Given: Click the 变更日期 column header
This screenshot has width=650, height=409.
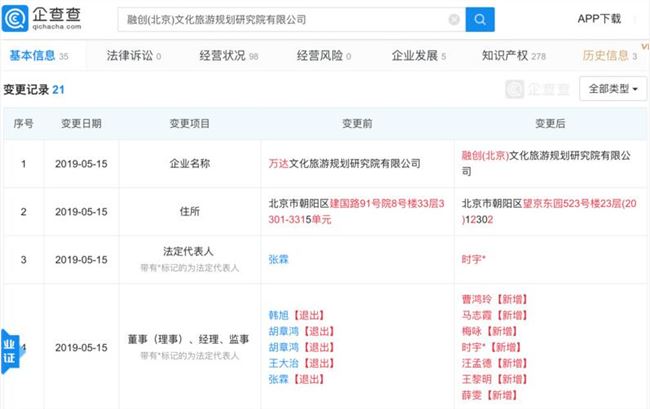Looking at the screenshot, I should point(81,123).
